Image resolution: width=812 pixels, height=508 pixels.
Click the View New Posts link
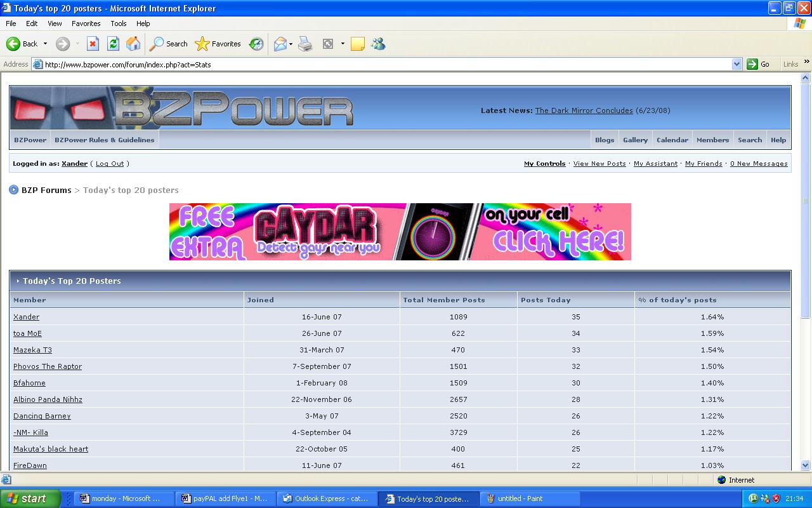pyautogui.click(x=599, y=163)
